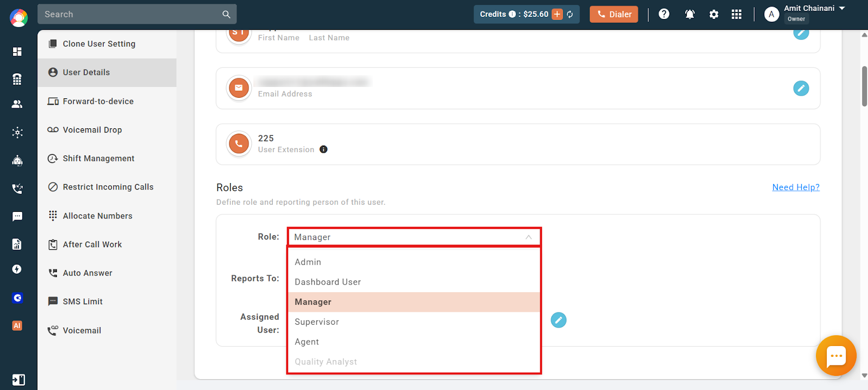Open the messages chat icon in left sidebar
Image resolution: width=868 pixels, height=390 pixels.
coord(17,217)
